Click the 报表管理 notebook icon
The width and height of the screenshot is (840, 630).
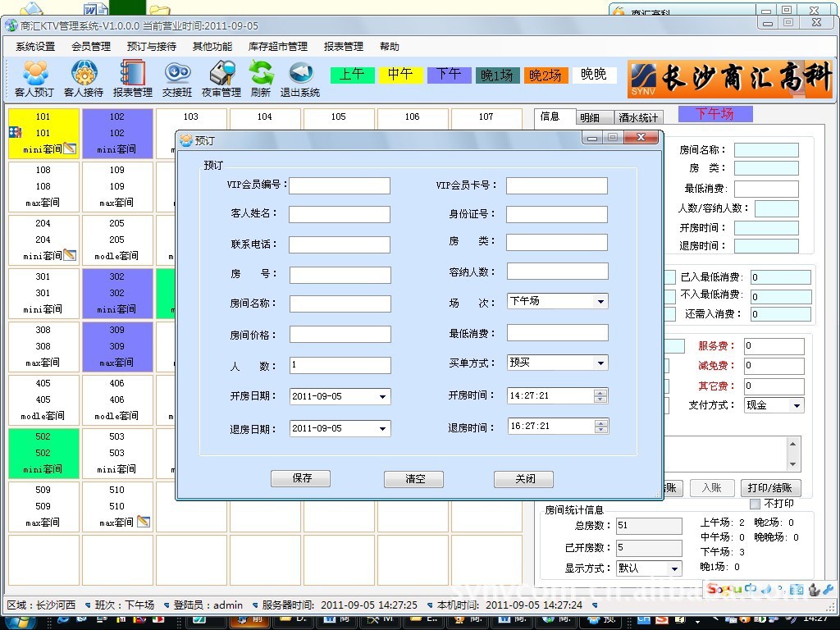[x=132, y=80]
